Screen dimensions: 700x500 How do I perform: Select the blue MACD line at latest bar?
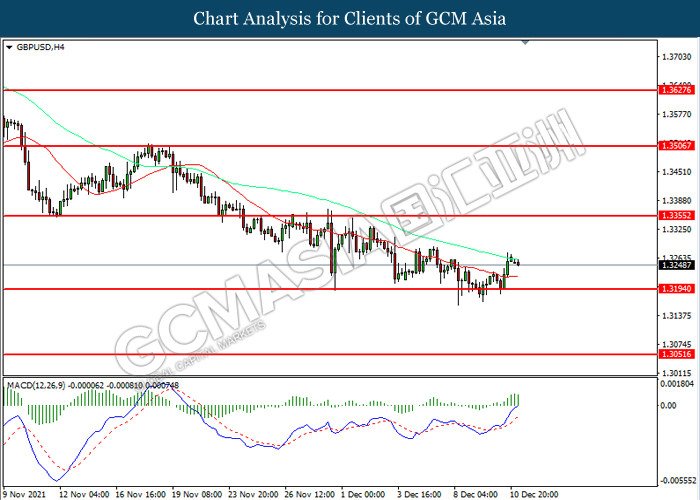click(x=517, y=406)
